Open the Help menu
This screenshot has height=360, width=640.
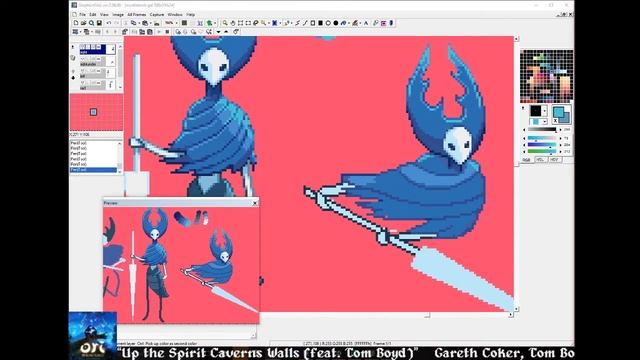191,14
